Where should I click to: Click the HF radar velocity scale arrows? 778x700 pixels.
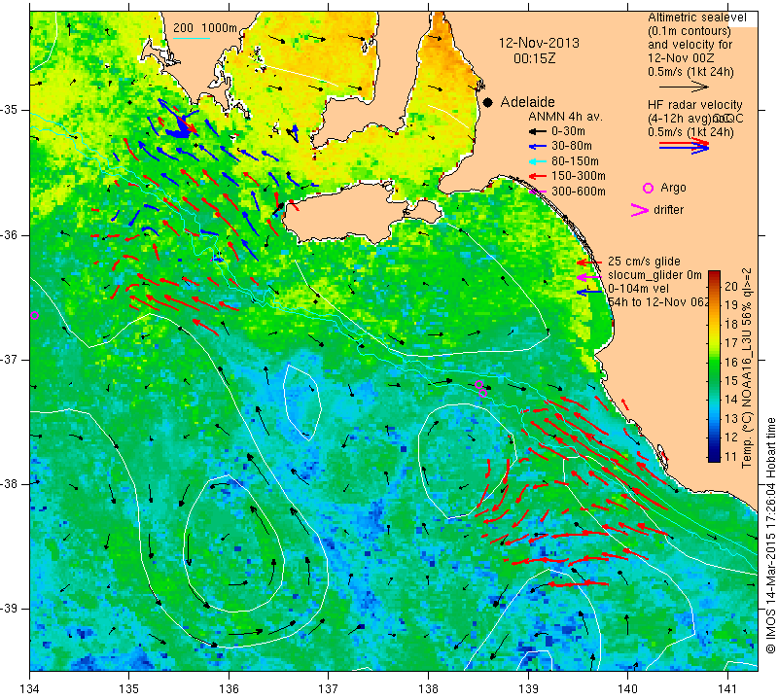[x=684, y=146]
